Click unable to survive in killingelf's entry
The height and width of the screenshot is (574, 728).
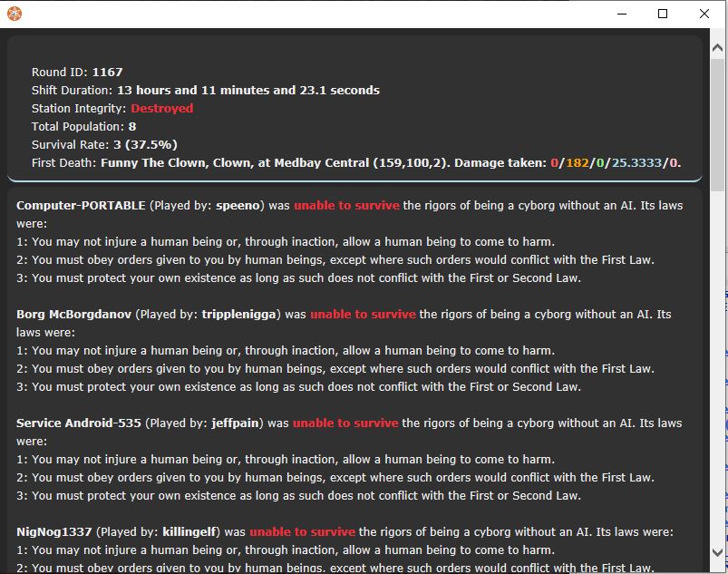tap(302, 531)
